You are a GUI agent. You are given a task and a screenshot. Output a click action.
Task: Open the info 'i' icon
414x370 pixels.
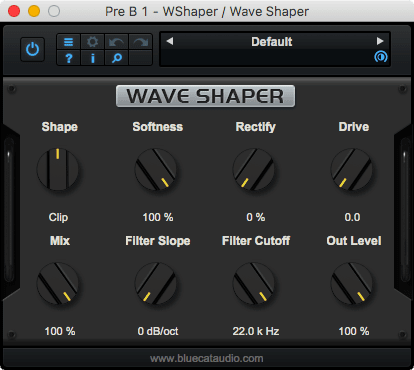pyautogui.click(x=92, y=58)
